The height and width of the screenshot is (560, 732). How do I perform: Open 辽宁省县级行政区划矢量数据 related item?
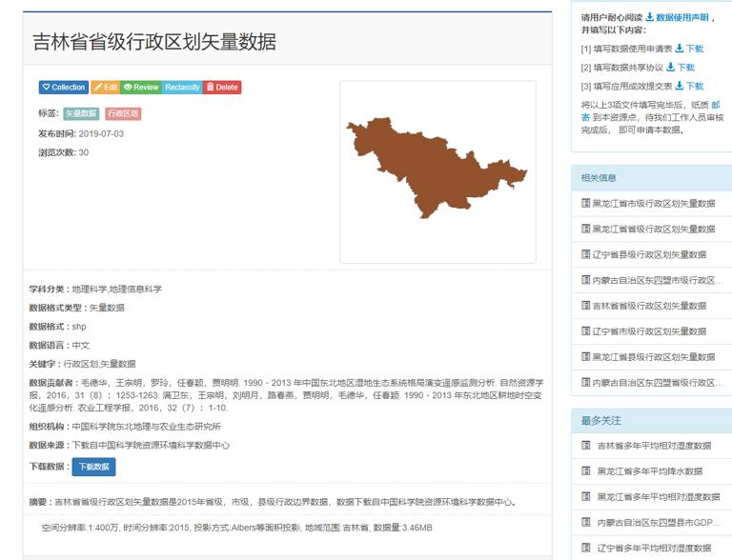(x=649, y=254)
